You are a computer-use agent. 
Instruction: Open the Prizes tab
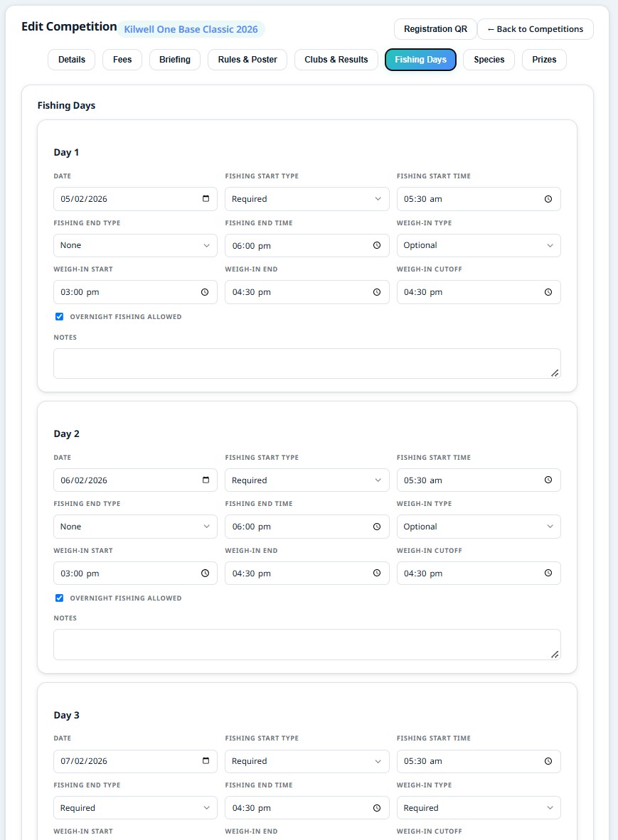544,60
